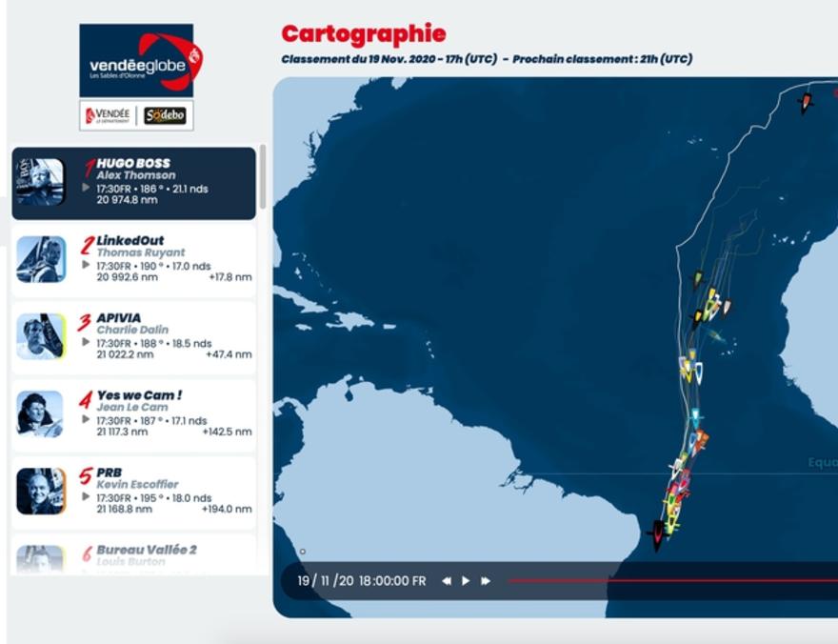Select the Bureau Vallée 2 skipper photo
This screenshot has height=644, width=838.
tap(41, 559)
